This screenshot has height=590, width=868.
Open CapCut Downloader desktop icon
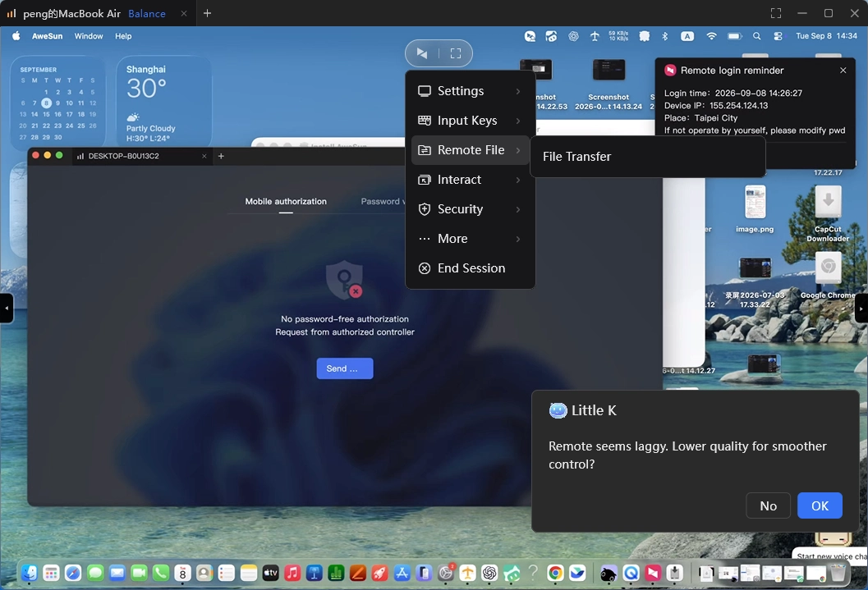828,214
